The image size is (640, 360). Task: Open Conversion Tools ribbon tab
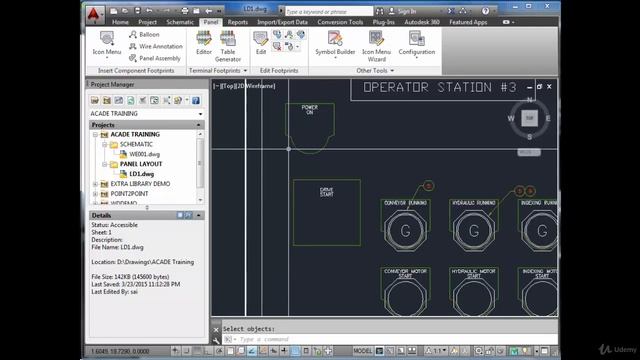click(x=340, y=22)
